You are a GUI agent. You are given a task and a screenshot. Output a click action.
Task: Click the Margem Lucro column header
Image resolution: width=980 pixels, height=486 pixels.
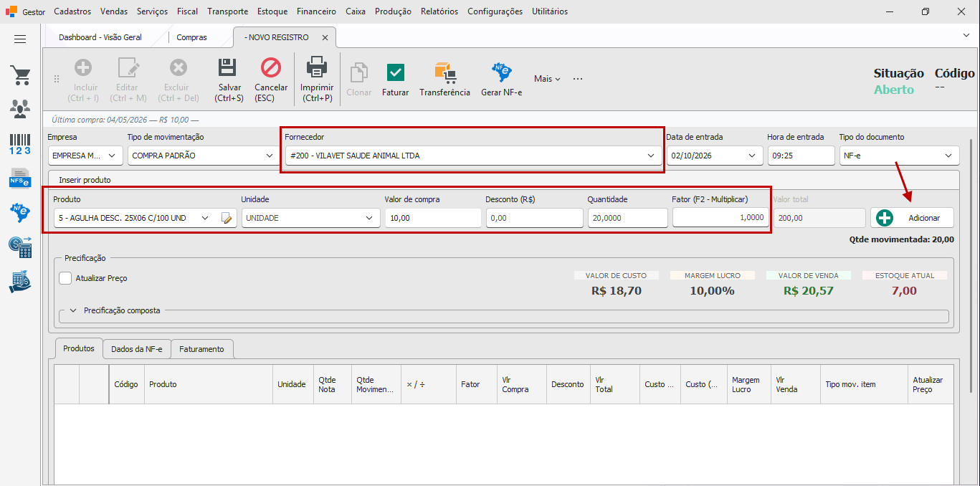point(748,384)
